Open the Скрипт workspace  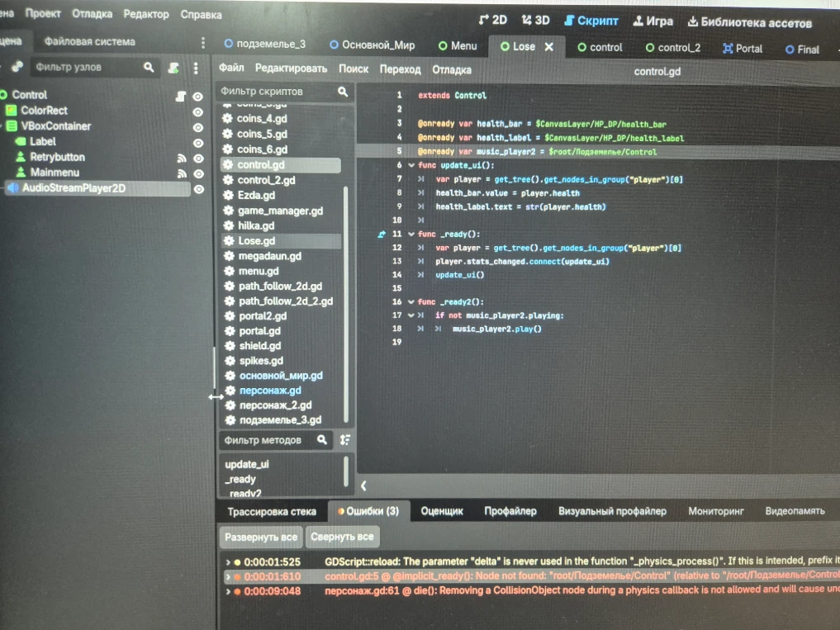[x=591, y=21]
